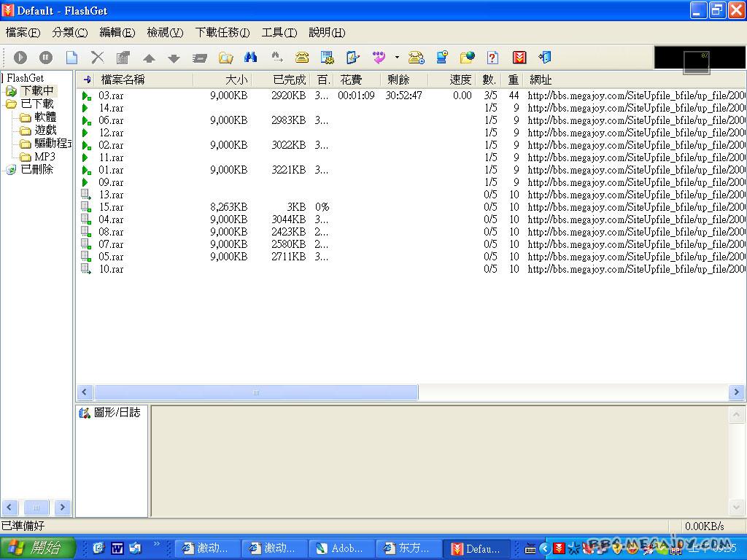Viewport: 747px width, 560px height.
Task: Open the options icon with gear
Action: pos(328,58)
